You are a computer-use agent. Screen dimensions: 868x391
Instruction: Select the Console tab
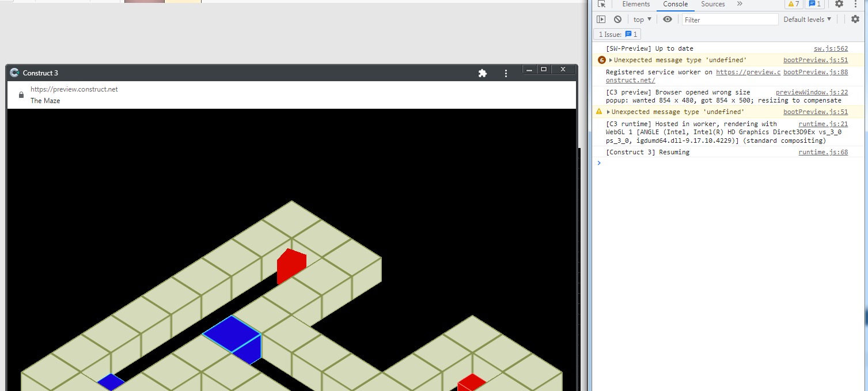click(x=676, y=4)
